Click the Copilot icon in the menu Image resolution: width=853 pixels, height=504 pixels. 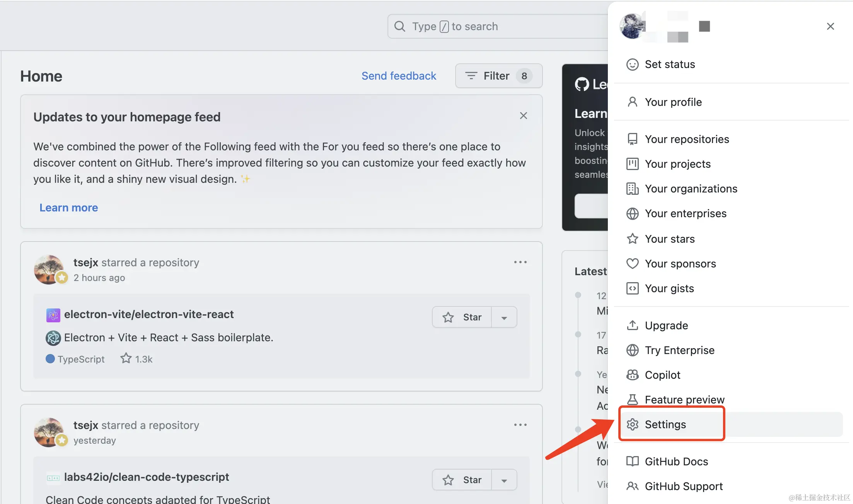click(x=632, y=375)
